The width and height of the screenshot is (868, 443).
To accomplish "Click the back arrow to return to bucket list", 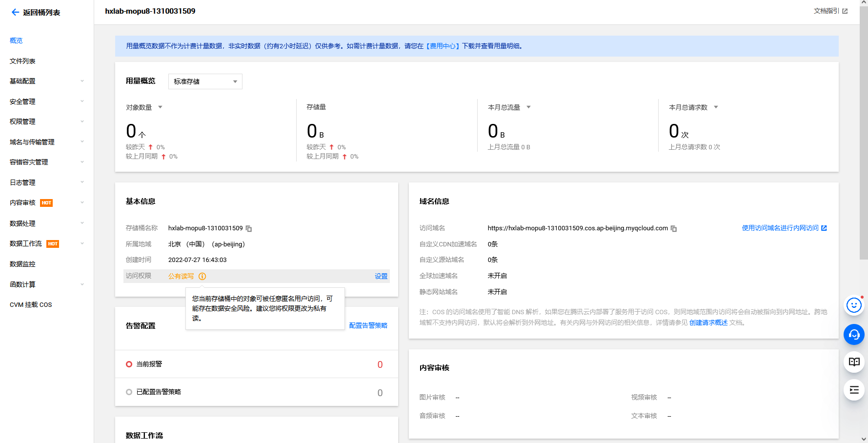I will [15, 12].
